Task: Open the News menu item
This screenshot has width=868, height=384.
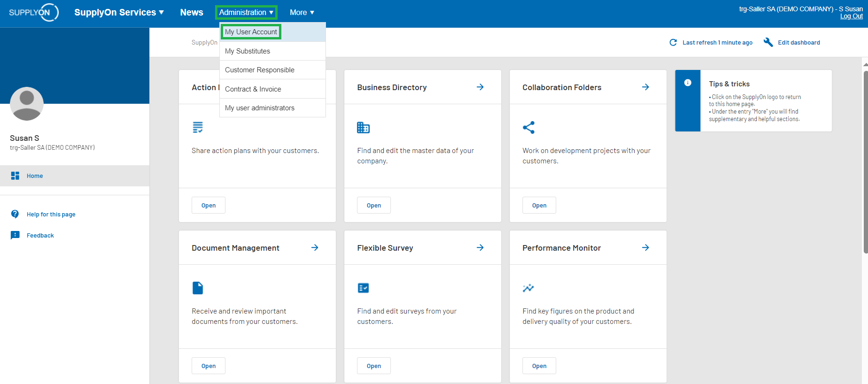Action: (x=192, y=12)
